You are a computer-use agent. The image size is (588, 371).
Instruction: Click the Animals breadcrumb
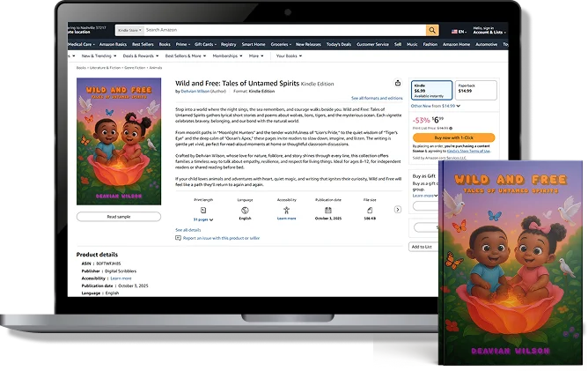[156, 68]
